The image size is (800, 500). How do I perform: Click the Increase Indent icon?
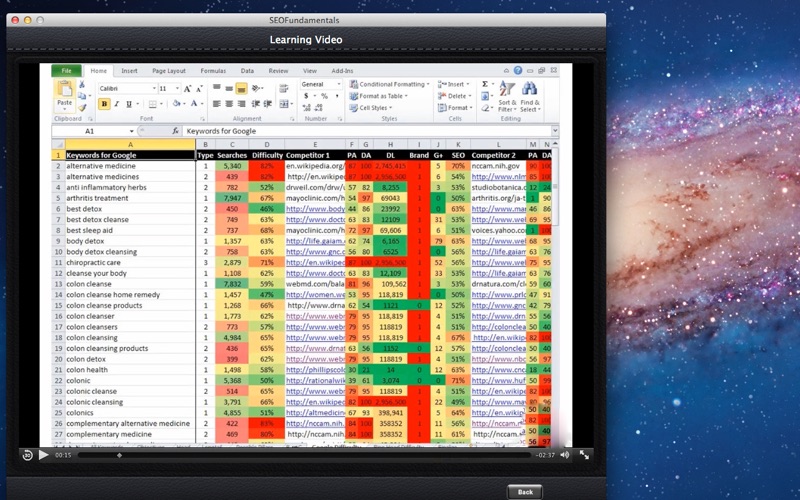[268, 104]
